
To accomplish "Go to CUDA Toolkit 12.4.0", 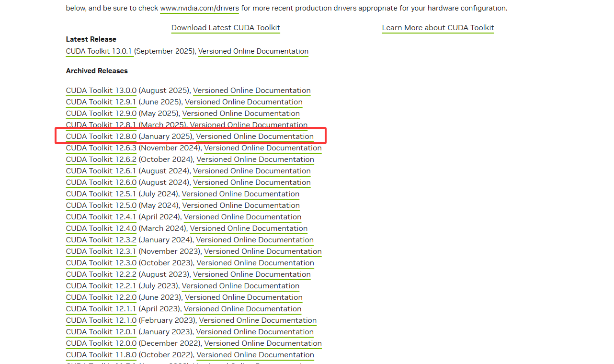I will pos(101,228).
